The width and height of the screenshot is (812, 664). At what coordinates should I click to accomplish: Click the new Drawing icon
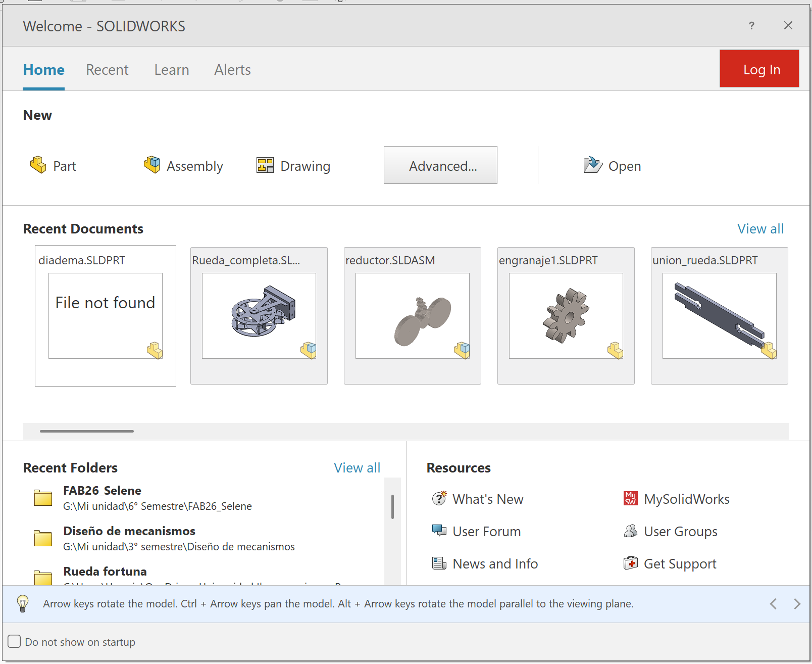[x=265, y=165]
